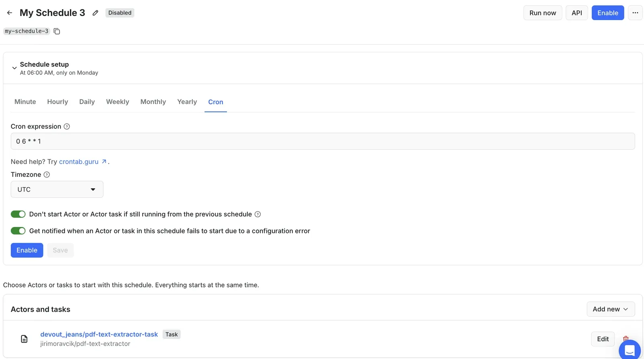The height and width of the screenshot is (359, 644).
Task: Toggle configuration error notification switch
Action: (18, 231)
